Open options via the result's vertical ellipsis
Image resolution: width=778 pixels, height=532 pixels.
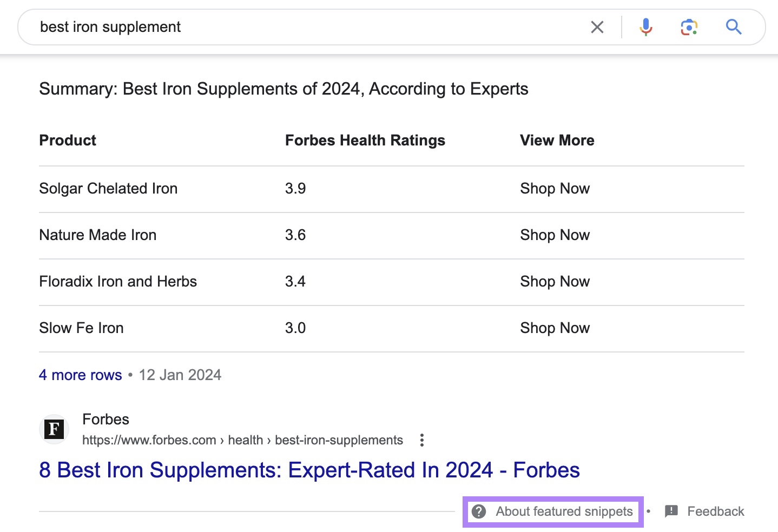click(x=421, y=440)
